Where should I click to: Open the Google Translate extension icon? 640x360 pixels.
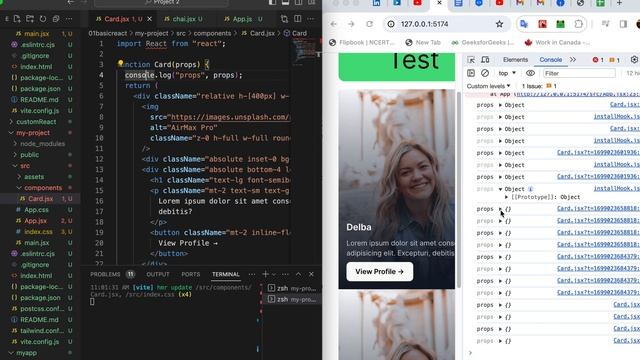click(524, 24)
